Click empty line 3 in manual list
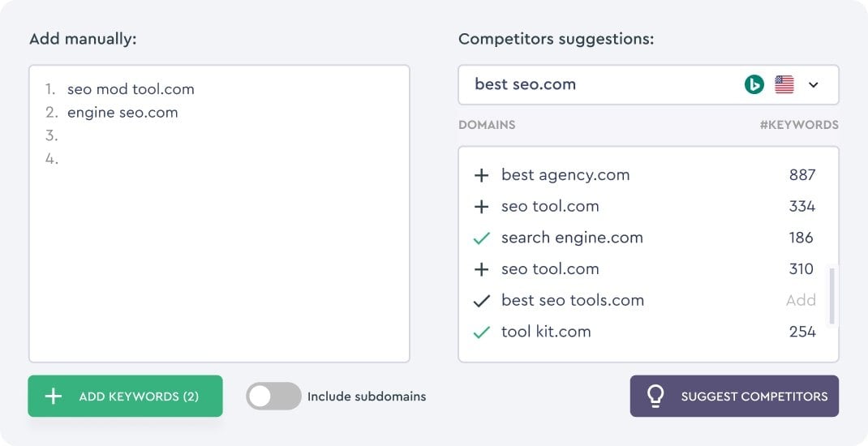 [x=219, y=135]
